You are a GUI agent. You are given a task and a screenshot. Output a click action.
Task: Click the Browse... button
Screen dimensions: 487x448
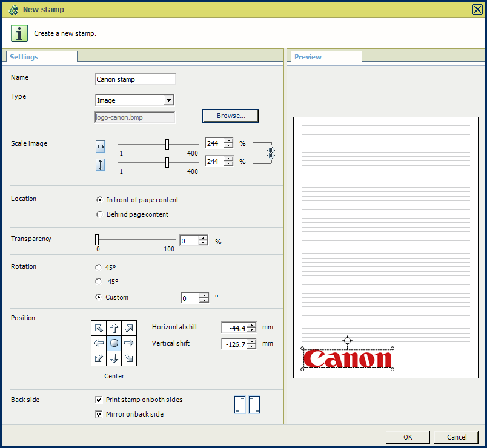pos(230,116)
